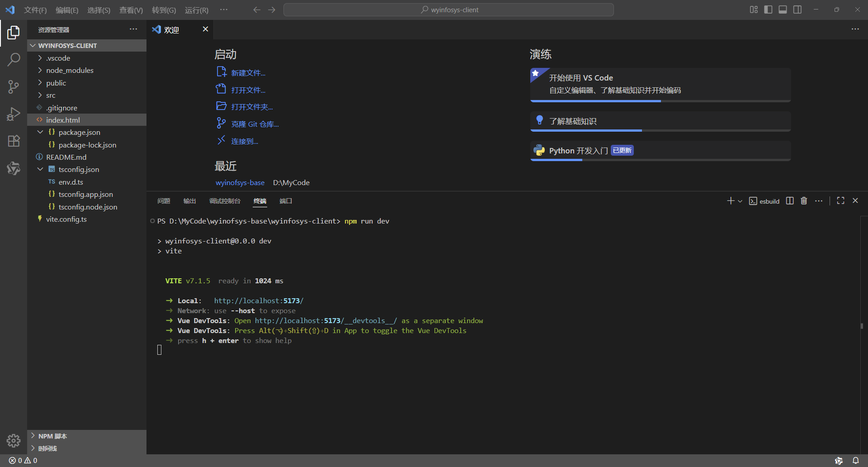This screenshot has height=467, width=868.
Task: Open terminal panel more actions menu
Action: [x=819, y=200]
